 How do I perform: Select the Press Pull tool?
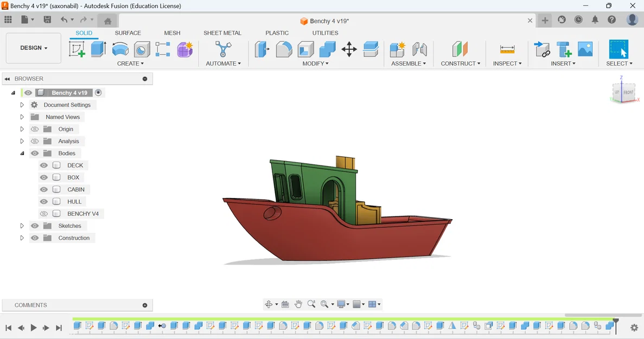pyautogui.click(x=262, y=49)
